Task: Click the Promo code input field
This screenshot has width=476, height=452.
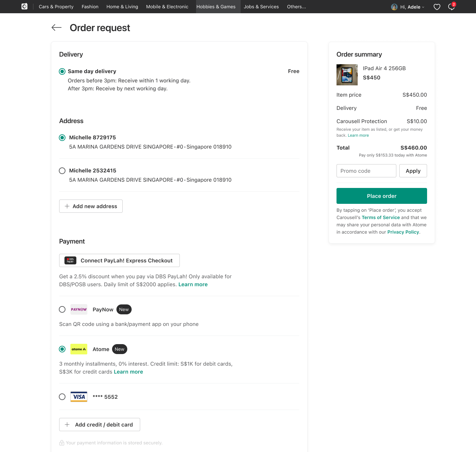Action: point(366,171)
